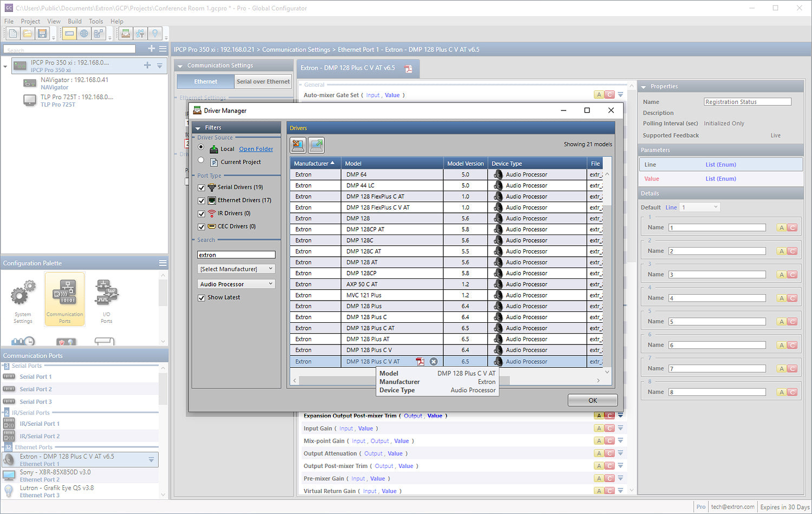Select Sony XBR-85X850D Ethernet Port 2

pos(80,476)
